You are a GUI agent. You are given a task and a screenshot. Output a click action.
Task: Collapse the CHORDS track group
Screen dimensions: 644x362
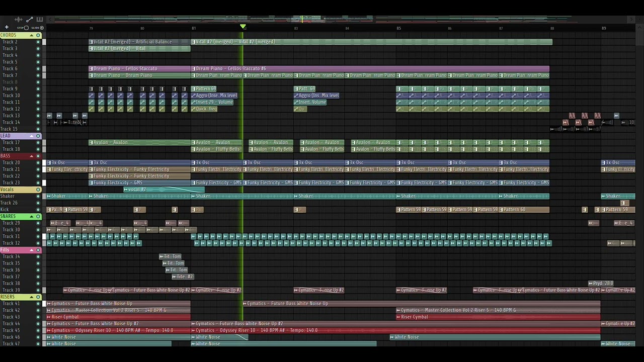coord(32,35)
